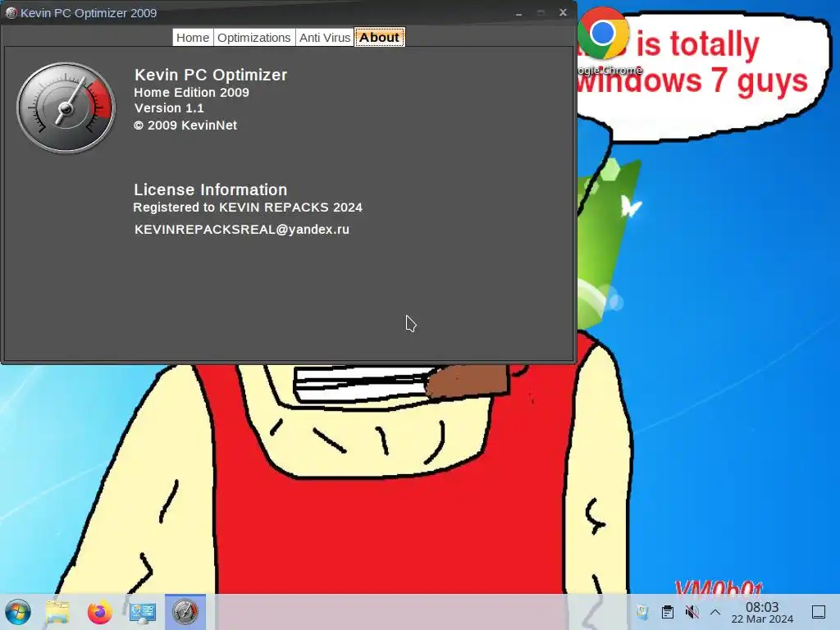Open the Windows-style Start menu
Image resolution: width=840 pixels, height=630 pixels.
coord(18,612)
